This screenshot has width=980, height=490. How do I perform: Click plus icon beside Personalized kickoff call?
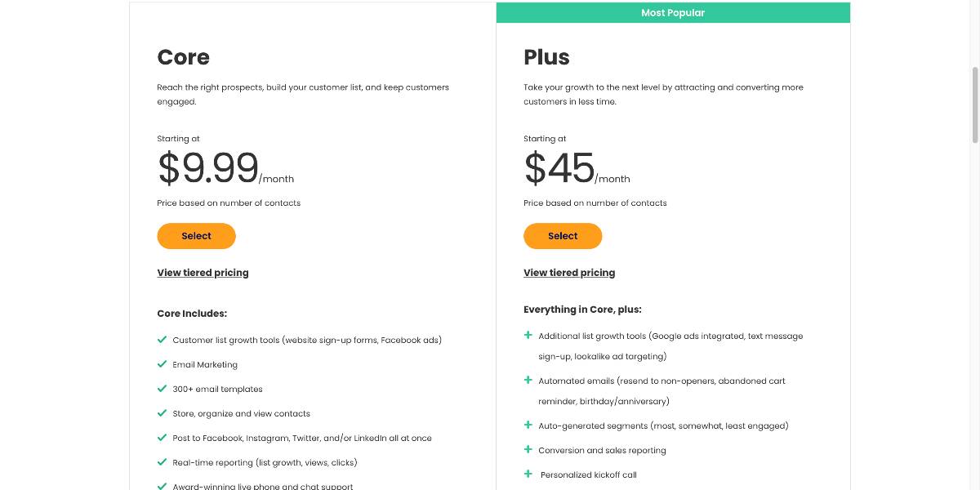click(x=528, y=474)
